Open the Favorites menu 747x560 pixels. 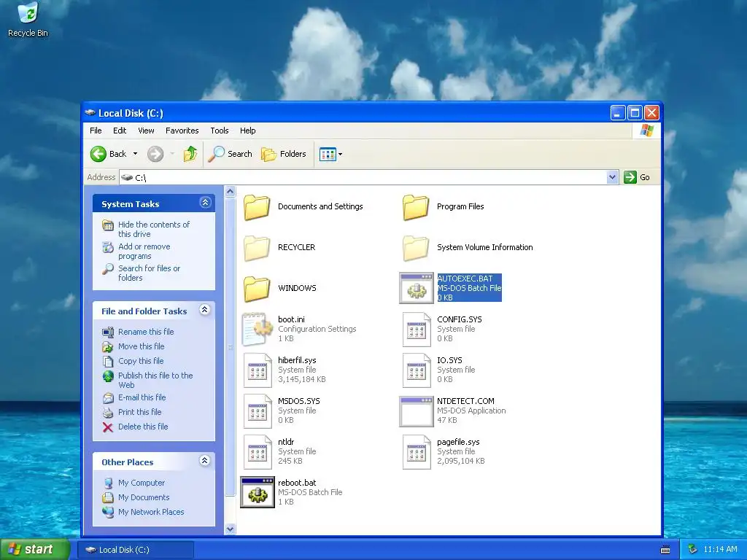[182, 131]
